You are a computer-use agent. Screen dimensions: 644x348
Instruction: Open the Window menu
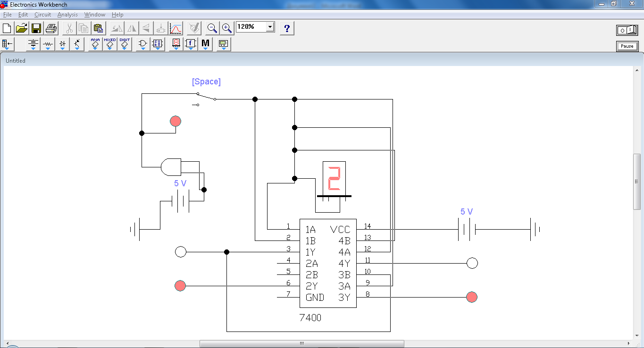94,15
